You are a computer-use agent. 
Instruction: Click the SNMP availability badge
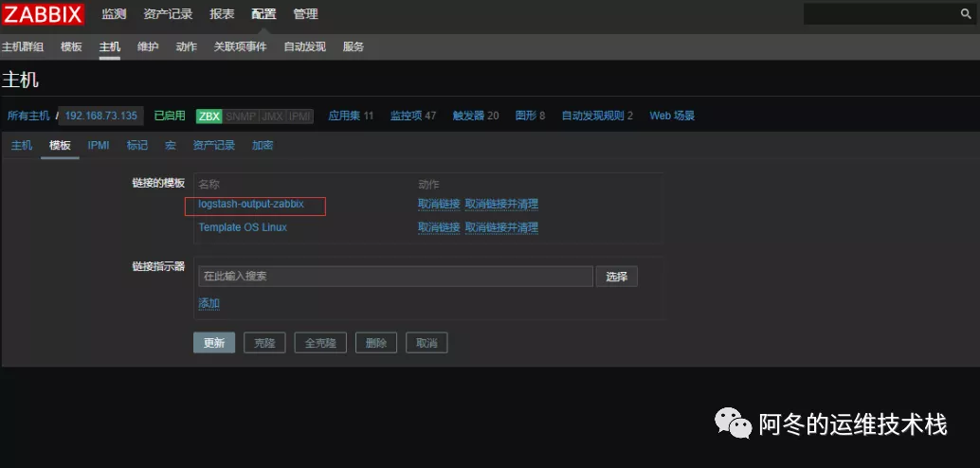coord(241,117)
